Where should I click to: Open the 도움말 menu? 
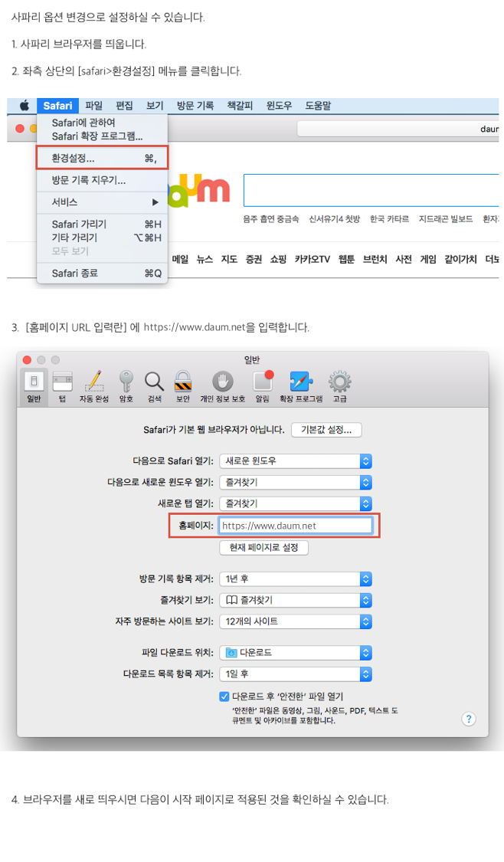coord(318,106)
